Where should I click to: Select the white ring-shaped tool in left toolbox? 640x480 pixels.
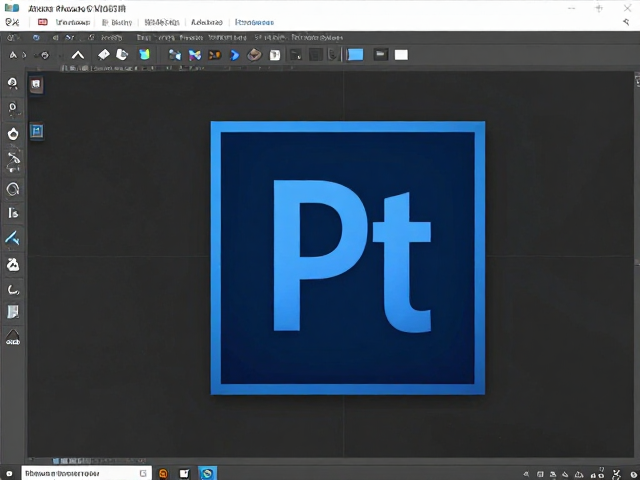13,133
